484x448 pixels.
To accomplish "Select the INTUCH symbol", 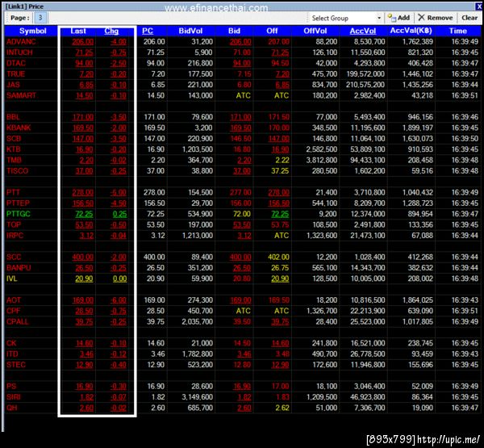I will (19, 52).
